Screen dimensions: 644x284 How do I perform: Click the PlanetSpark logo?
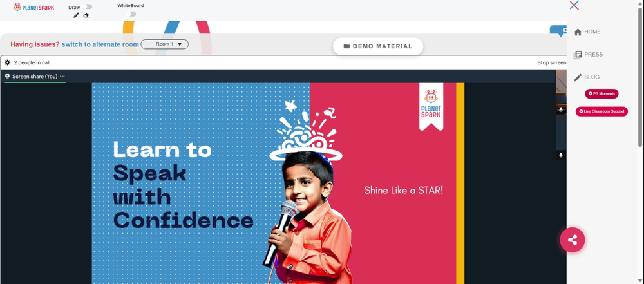point(33,7)
